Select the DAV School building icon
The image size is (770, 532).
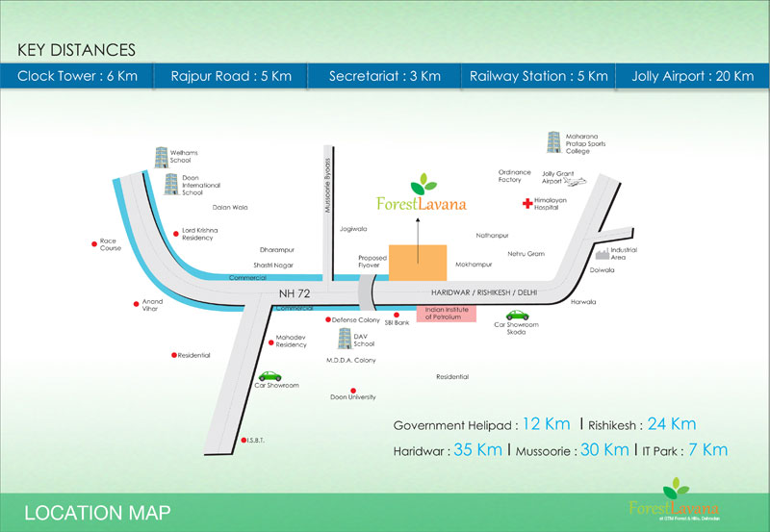tap(345, 339)
